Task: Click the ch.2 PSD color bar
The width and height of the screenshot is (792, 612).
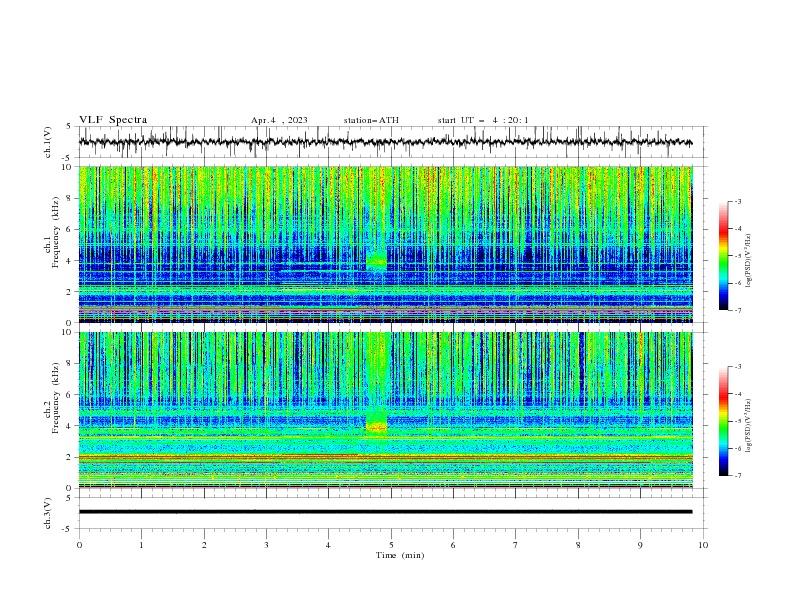Action: click(723, 421)
